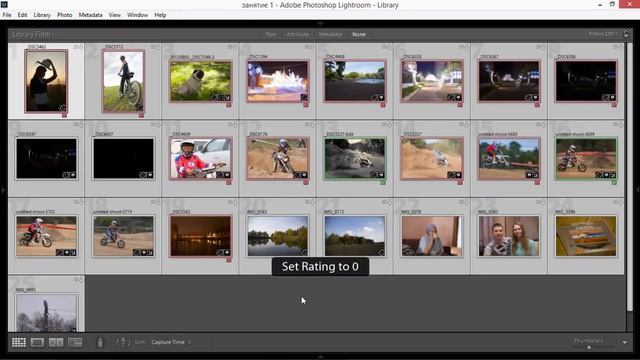Click the develop badge on the pug thumbnail
This screenshot has width=640, height=360.
coord(228,98)
